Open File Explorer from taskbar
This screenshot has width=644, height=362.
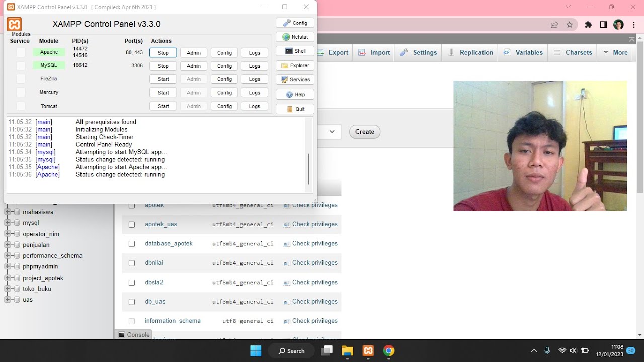[x=347, y=351]
